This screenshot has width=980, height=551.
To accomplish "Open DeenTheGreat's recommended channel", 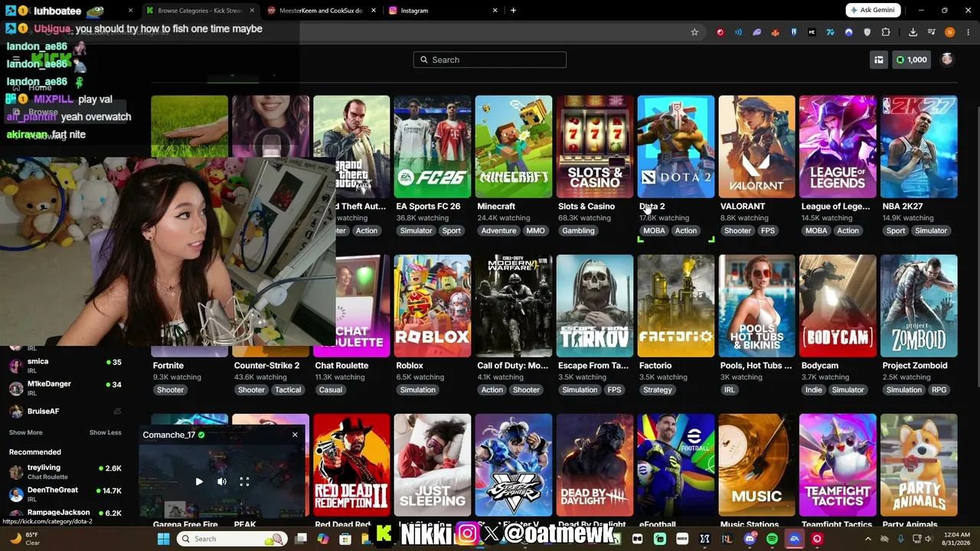I will (65, 494).
